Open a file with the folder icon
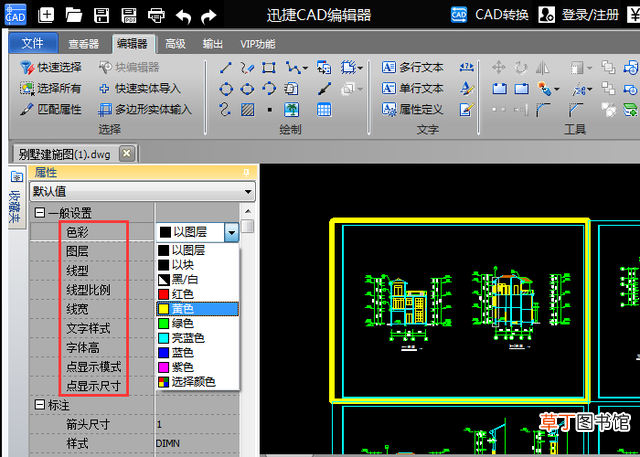The width and height of the screenshot is (640, 457). coord(74,15)
